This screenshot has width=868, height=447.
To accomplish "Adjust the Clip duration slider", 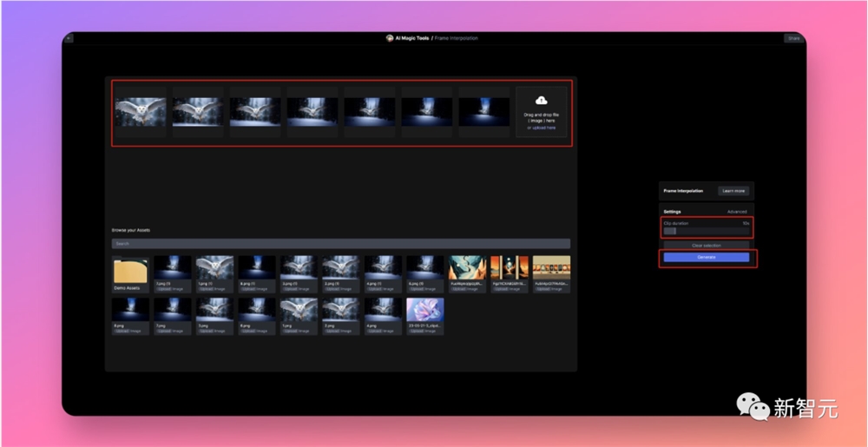I will pos(707,231).
